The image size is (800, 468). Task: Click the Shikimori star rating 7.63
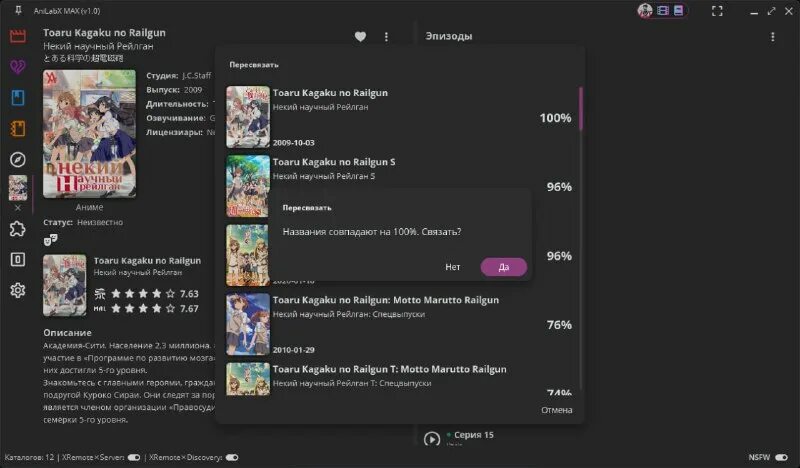tap(147, 293)
